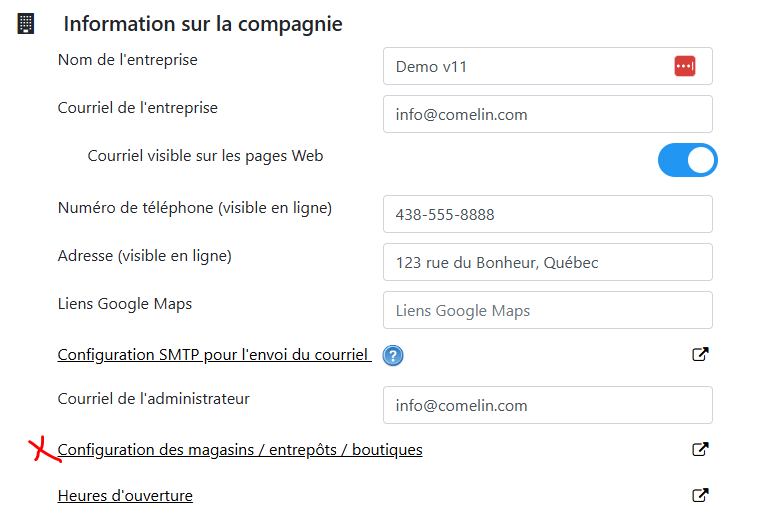Focus the Liens Google Maps input

(547, 310)
